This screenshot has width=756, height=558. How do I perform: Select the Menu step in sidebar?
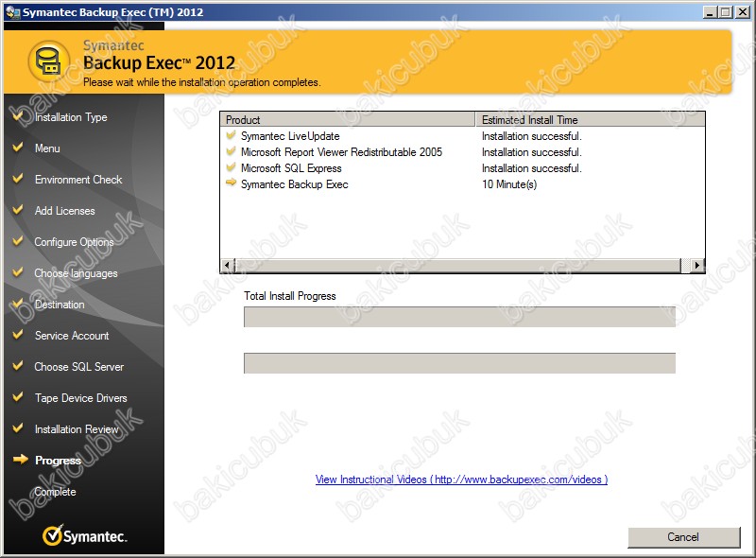(x=47, y=148)
